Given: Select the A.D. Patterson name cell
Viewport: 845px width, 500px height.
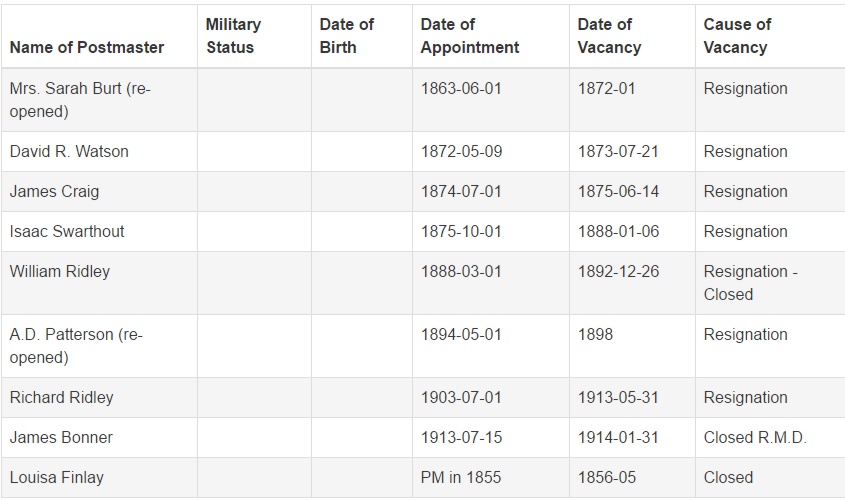Looking at the screenshot, I should (x=76, y=346).
